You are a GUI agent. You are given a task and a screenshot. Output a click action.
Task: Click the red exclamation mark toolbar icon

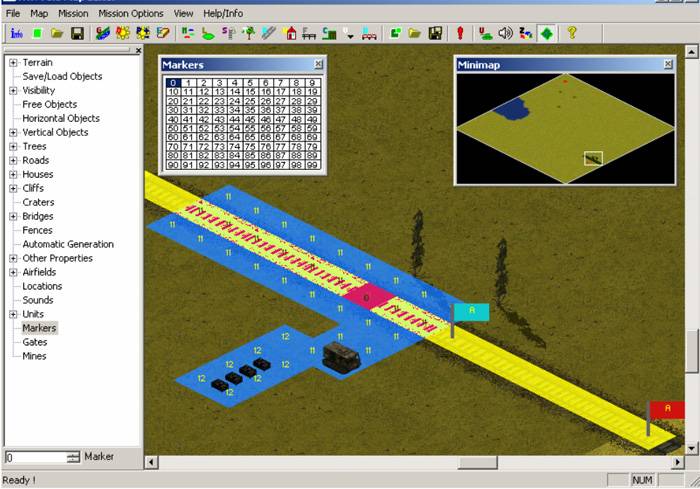(x=460, y=33)
